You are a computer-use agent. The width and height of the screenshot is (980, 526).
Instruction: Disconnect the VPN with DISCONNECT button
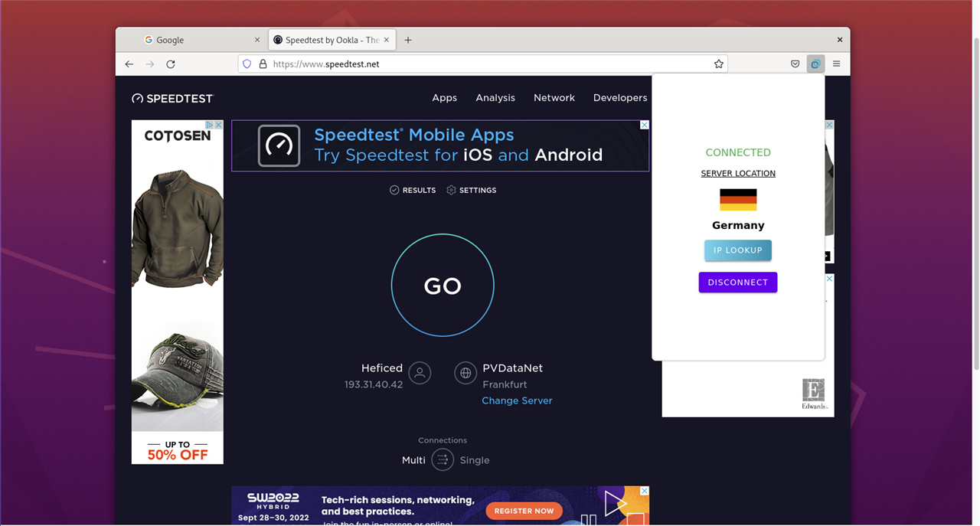coord(738,283)
